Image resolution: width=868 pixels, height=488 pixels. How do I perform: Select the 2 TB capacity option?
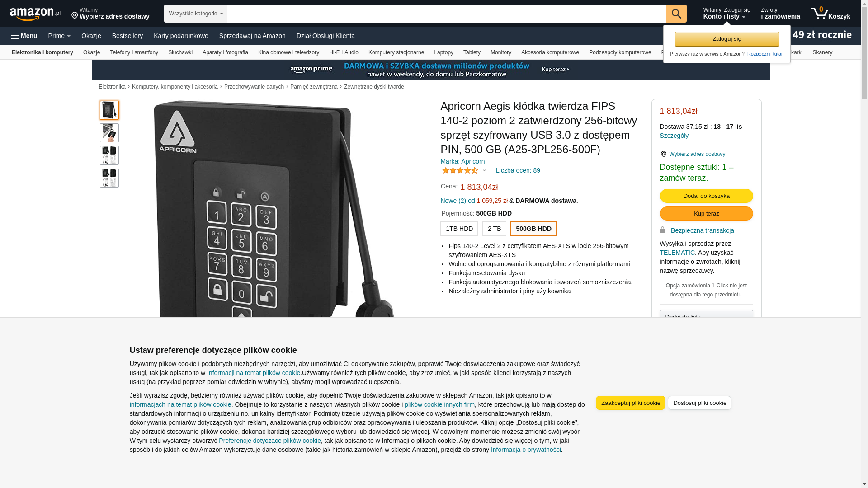coord(494,229)
